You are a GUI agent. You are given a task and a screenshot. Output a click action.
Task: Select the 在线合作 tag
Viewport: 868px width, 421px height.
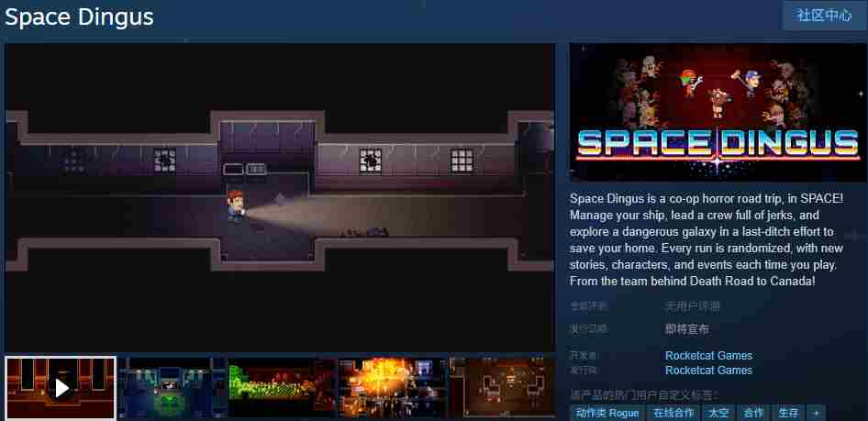673,413
